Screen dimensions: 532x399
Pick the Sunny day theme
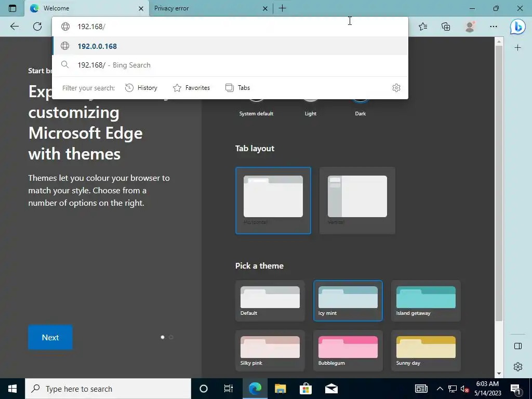426,351
